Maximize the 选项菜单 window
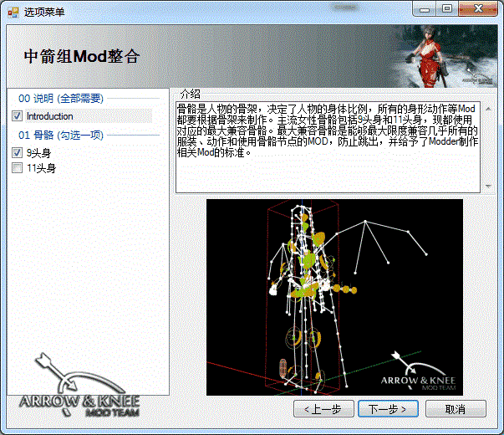The height and width of the screenshot is (435, 504). click(x=447, y=9)
